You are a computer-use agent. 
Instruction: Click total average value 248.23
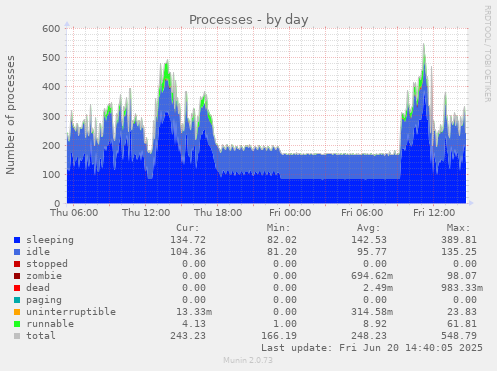click(x=369, y=336)
